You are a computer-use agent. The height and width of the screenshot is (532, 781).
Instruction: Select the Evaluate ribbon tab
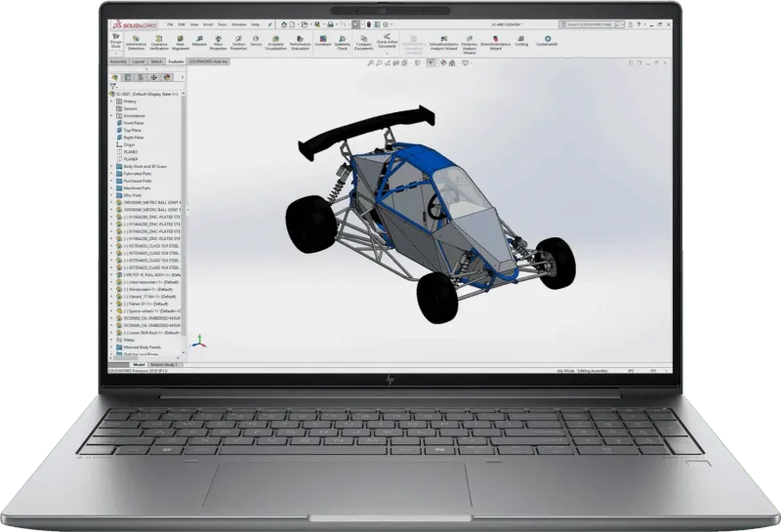[x=176, y=61]
